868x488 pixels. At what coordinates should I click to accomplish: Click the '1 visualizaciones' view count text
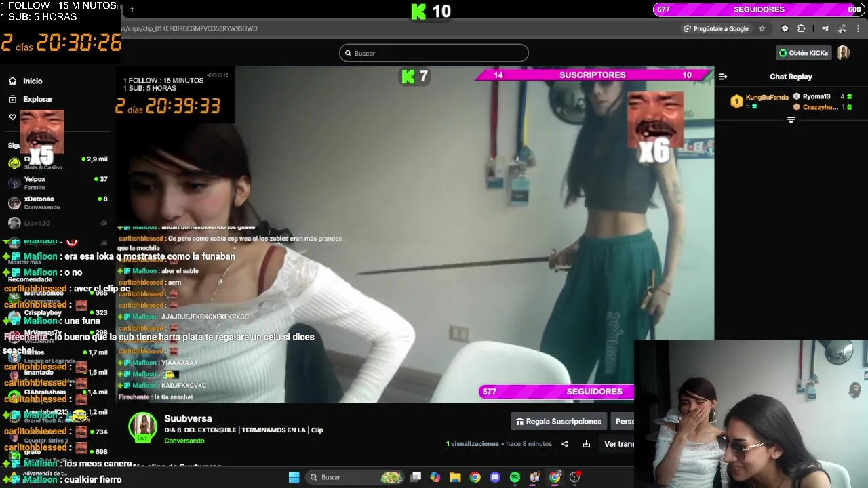tap(473, 444)
